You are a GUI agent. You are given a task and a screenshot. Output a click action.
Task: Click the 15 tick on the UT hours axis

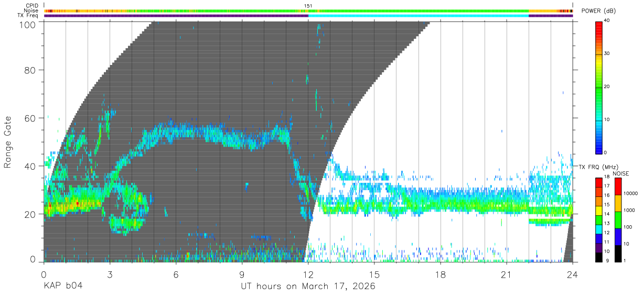click(374, 274)
